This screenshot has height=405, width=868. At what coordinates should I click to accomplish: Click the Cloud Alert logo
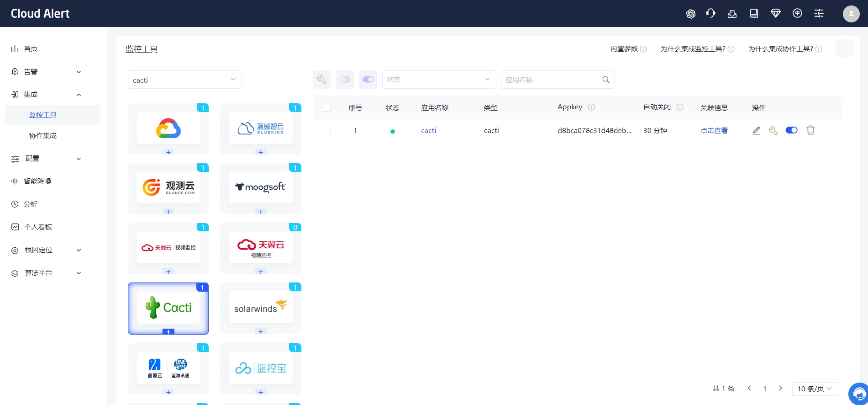pos(40,14)
